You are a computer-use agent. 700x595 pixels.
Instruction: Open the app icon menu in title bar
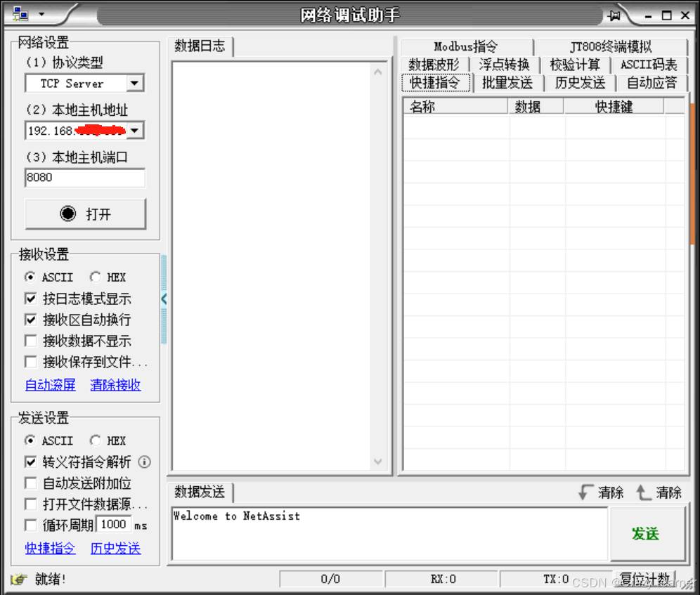tap(20, 14)
